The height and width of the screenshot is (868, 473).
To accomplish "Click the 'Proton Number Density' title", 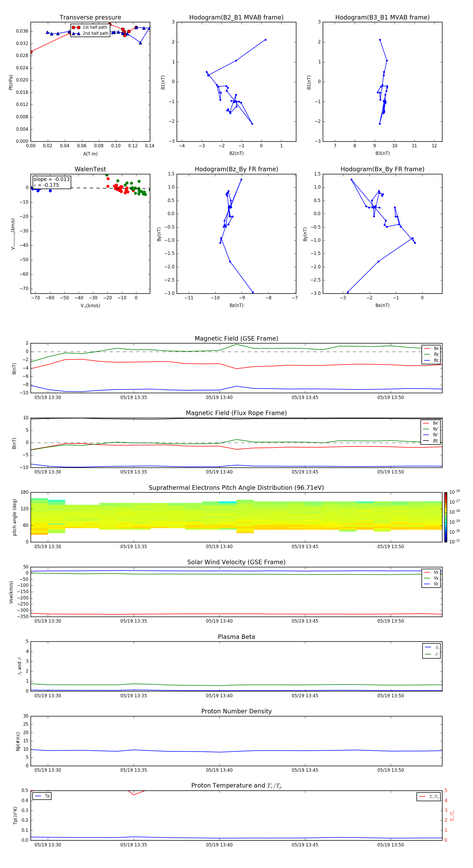I will [236, 711].
